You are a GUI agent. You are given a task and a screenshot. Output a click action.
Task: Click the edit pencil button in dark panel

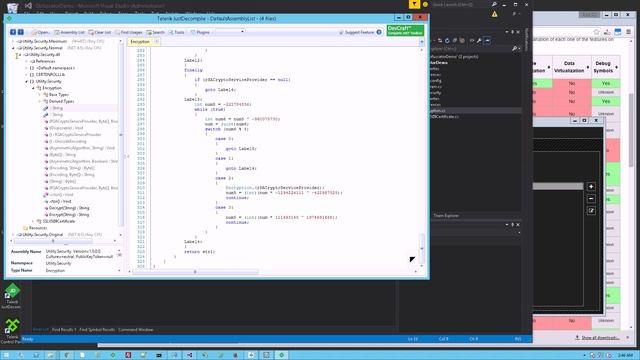tap(591, 211)
